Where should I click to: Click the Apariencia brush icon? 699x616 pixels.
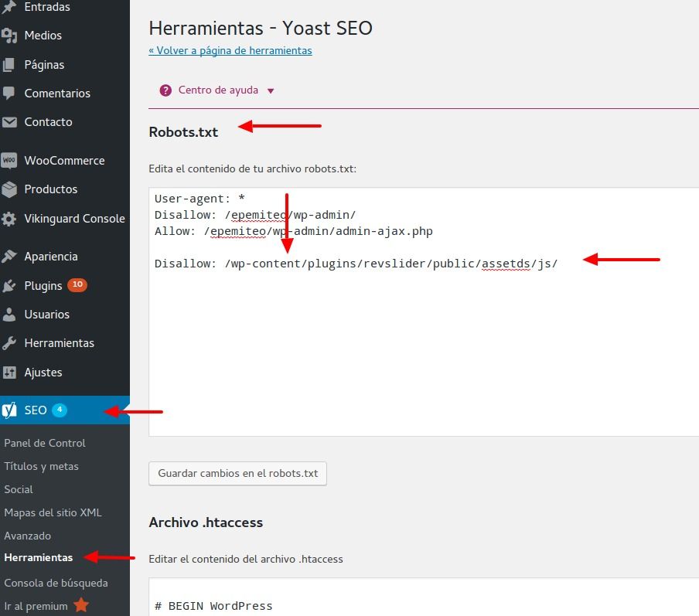point(9,257)
